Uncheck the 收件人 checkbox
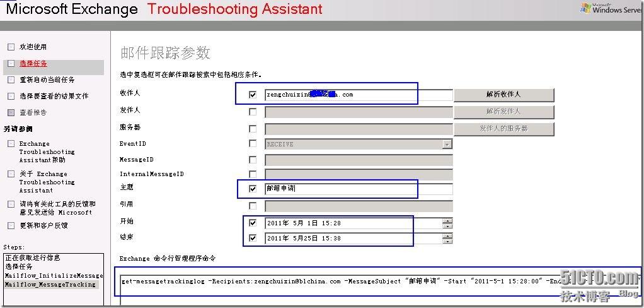Screen dimensions: 644x308 [x=253, y=95]
